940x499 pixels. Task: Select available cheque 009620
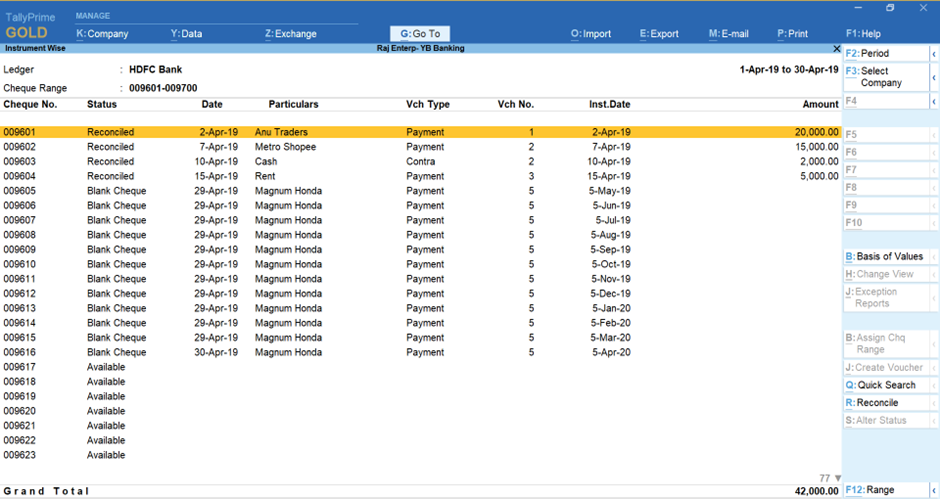19,411
